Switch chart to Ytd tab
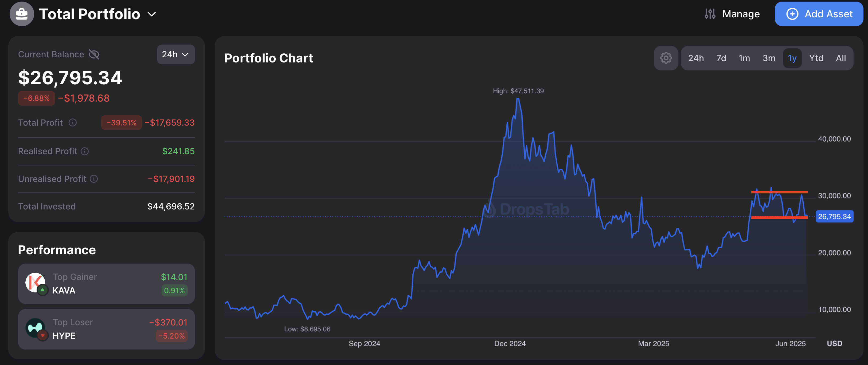The height and width of the screenshot is (365, 868). pyautogui.click(x=816, y=58)
